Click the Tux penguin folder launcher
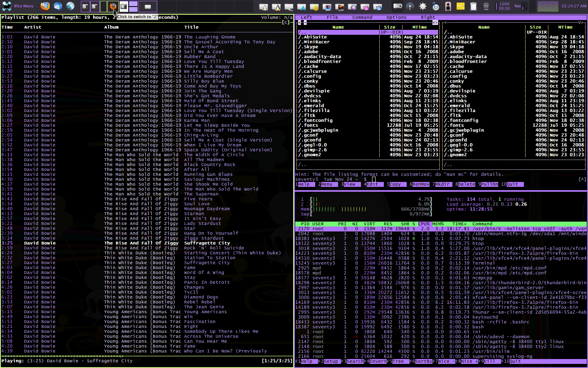 coord(276,7)
